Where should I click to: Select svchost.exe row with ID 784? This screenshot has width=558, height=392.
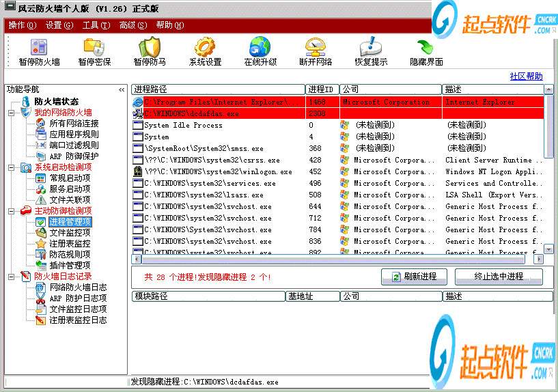point(337,229)
